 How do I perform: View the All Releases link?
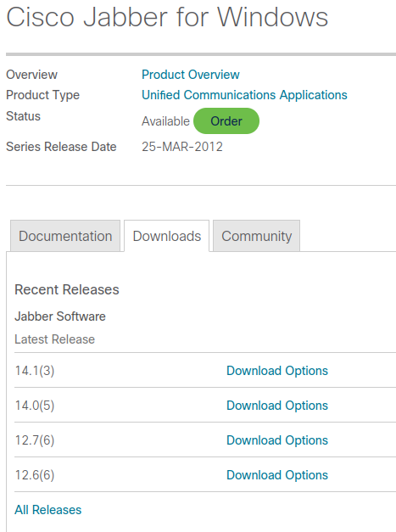[x=48, y=510]
